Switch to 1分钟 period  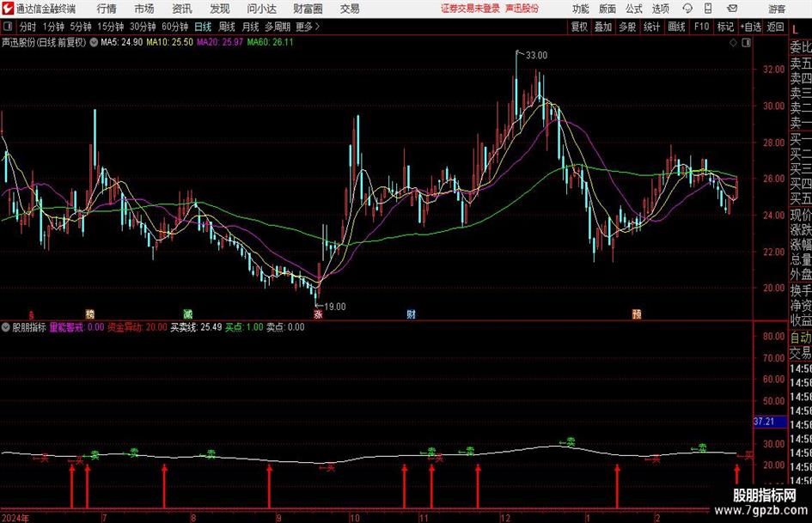click(x=53, y=27)
